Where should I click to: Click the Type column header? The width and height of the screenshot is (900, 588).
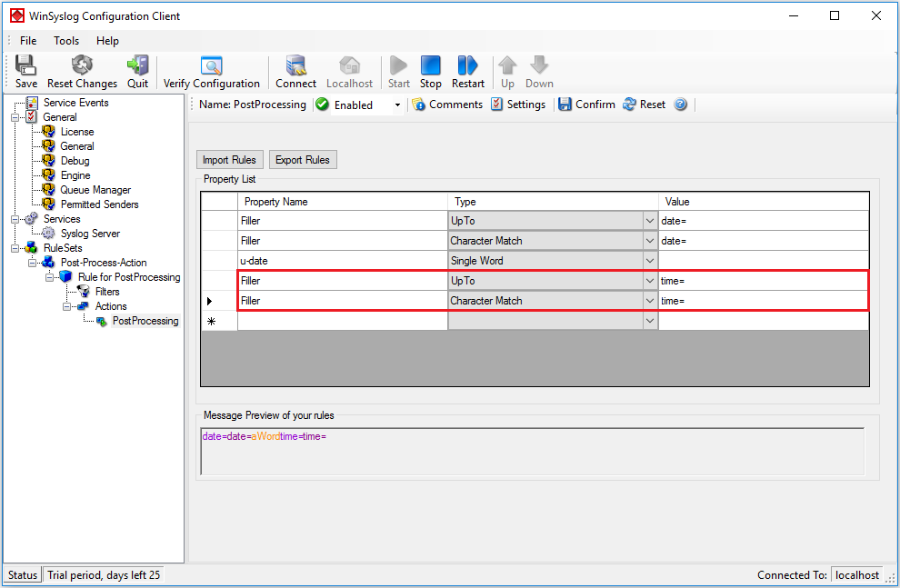point(553,202)
